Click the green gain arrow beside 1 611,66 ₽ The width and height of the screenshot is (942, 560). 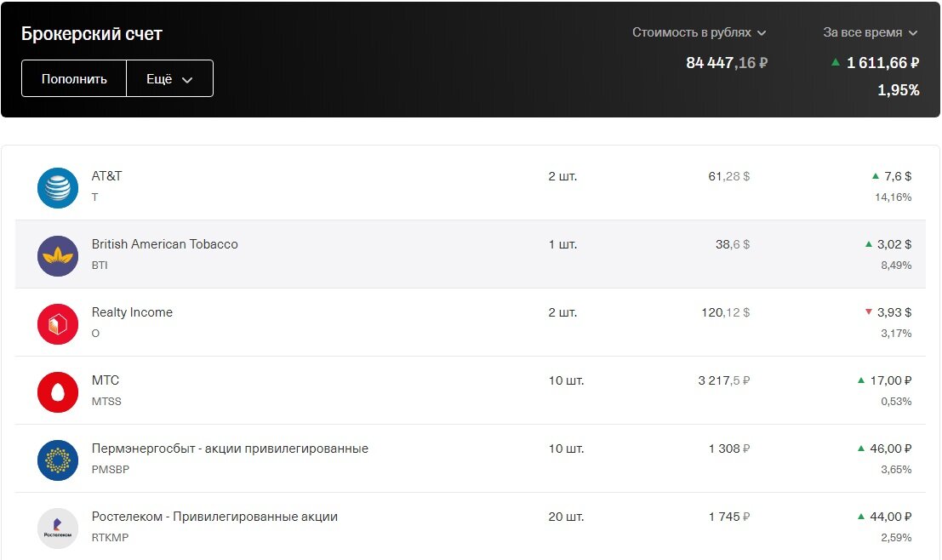click(x=835, y=62)
